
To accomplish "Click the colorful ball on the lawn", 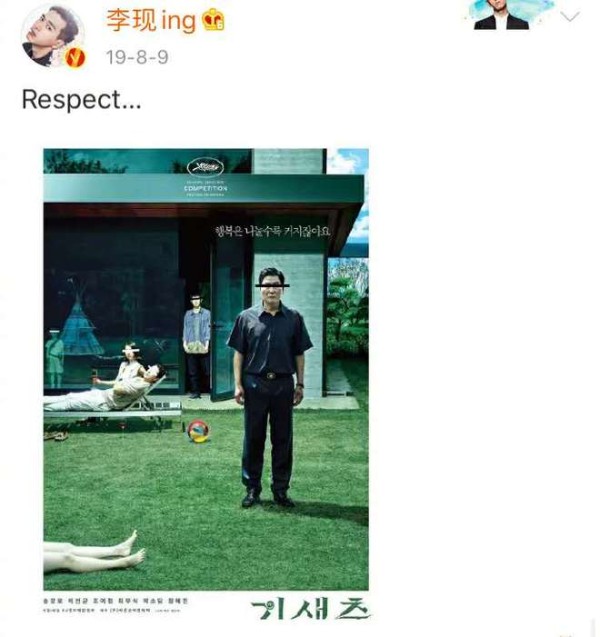I will tap(199, 431).
